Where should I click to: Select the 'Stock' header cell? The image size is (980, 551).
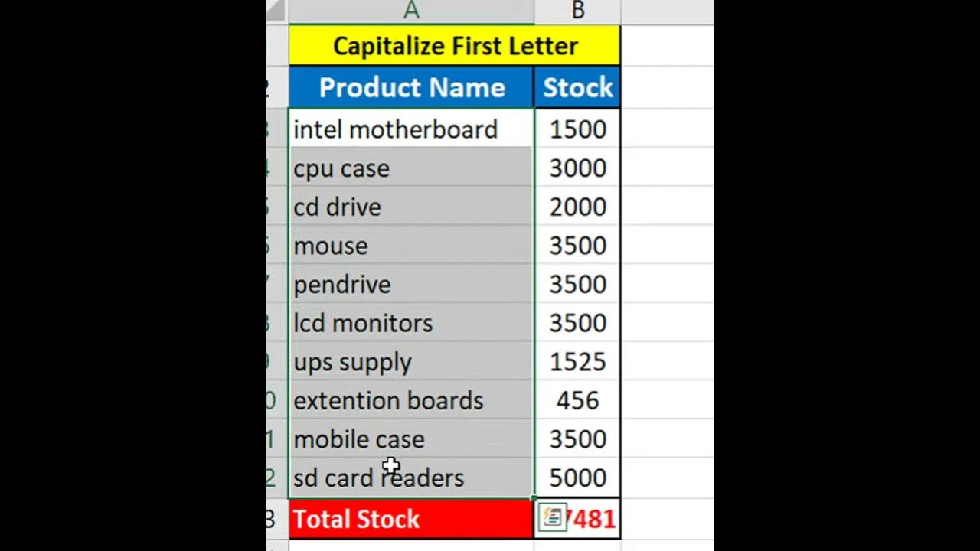coord(577,87)
